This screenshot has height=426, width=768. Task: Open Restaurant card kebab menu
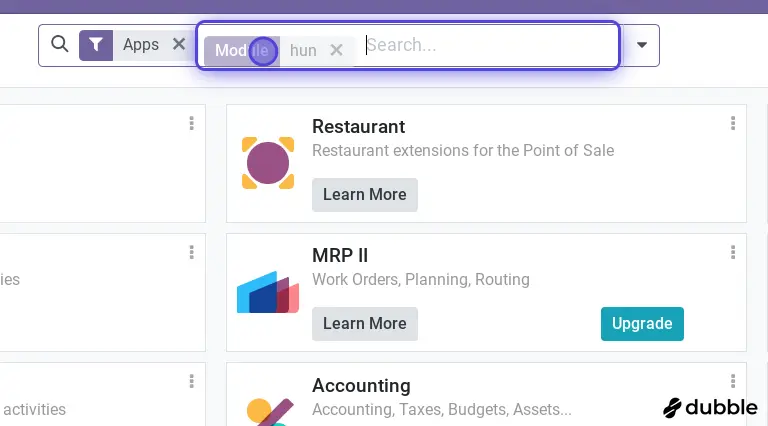pos(733,124)
